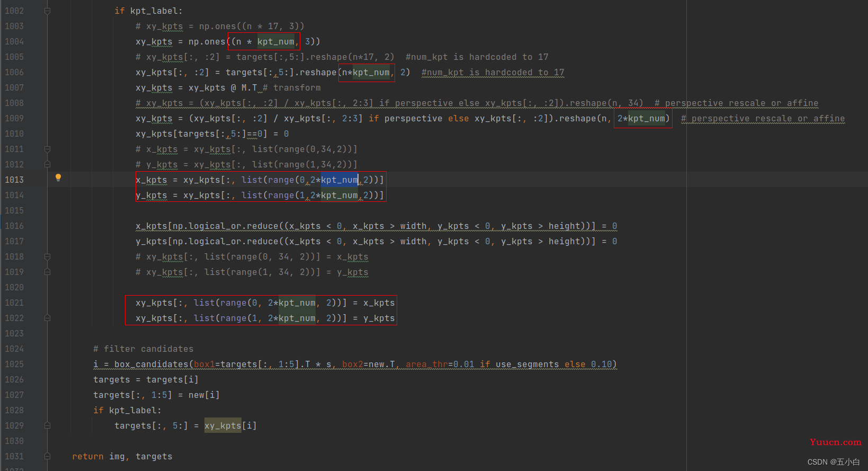Place cursor on 'if kpt_label:' at line 1002
The width and height of the screenshot is (868, 471).
click(148, 11)
